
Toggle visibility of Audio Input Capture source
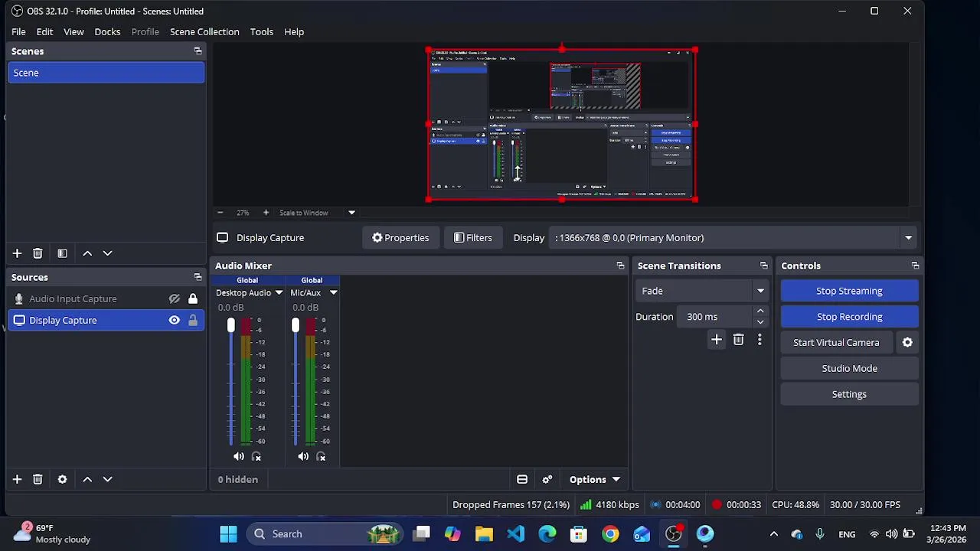tap(175, 299)
